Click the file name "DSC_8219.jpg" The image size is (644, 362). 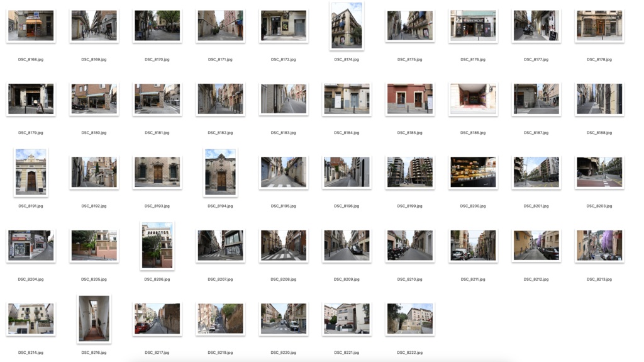[x=221, y=353]
